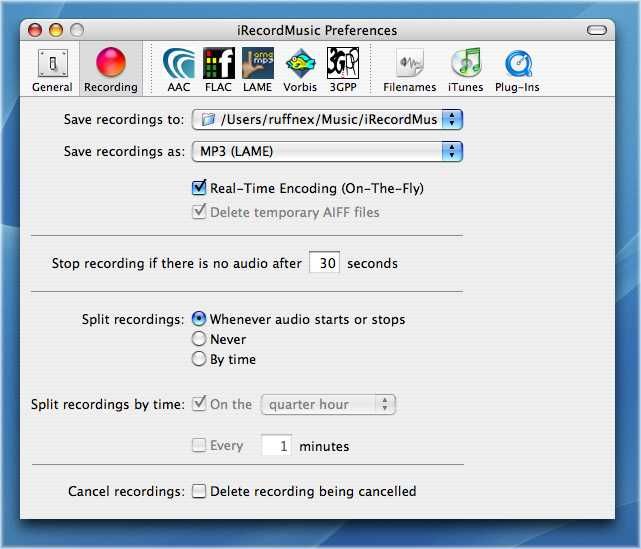Click the Every minutes input field
Viewport: 641px width, 549px height.
point(276,445)
